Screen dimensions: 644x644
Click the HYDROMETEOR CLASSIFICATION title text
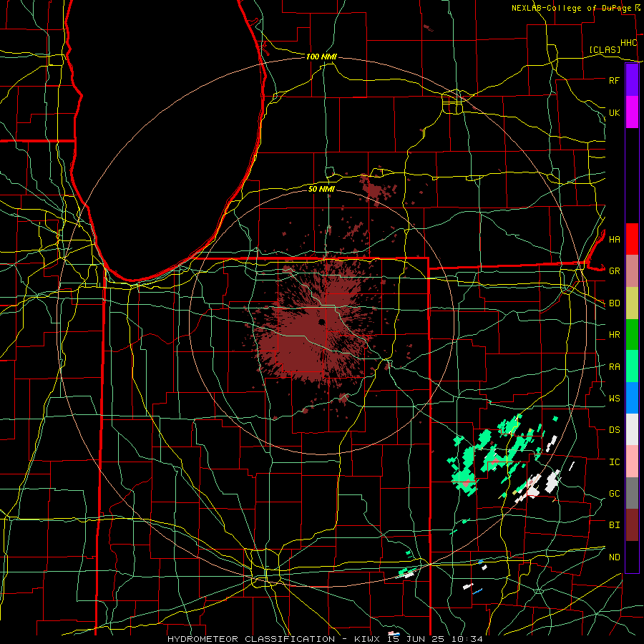click(x=251, y=639)
